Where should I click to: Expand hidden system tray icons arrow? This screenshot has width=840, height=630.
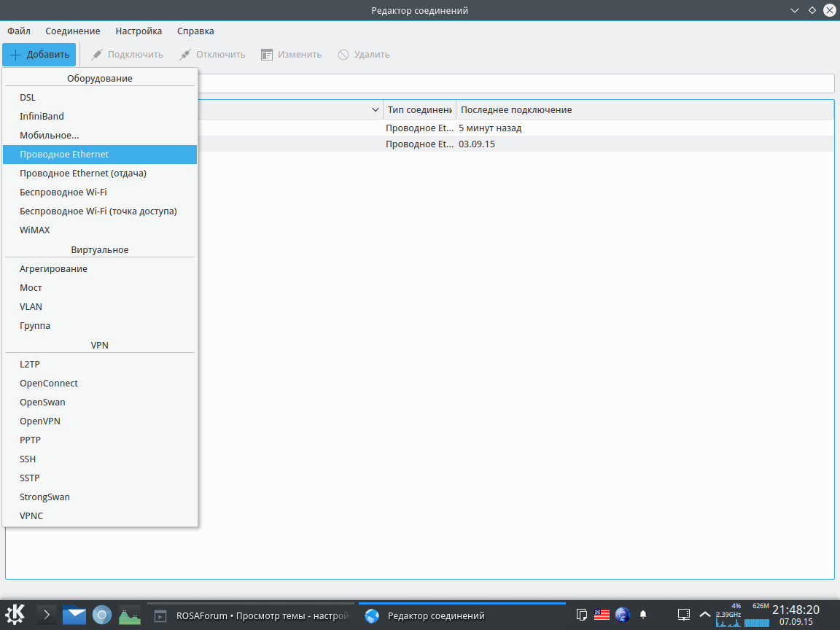[x=704, y=615]
